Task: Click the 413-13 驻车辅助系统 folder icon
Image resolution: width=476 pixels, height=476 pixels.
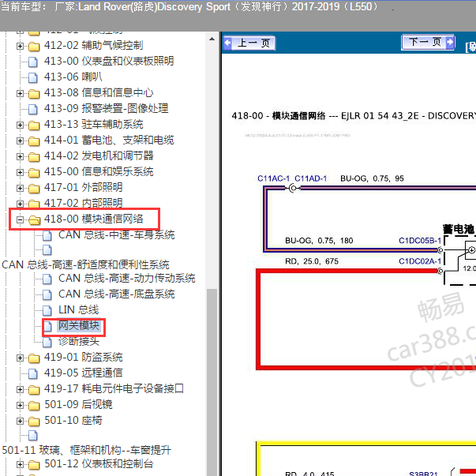Action: click(x=34, y=126)
